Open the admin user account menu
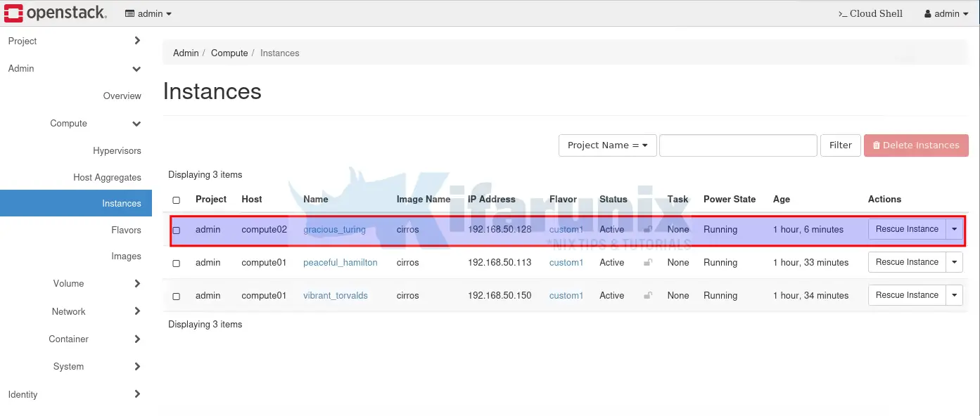 click(x=946, y=13)
